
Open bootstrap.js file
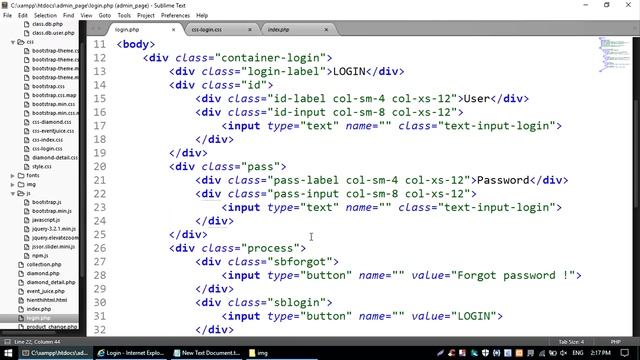click(47, 202)
